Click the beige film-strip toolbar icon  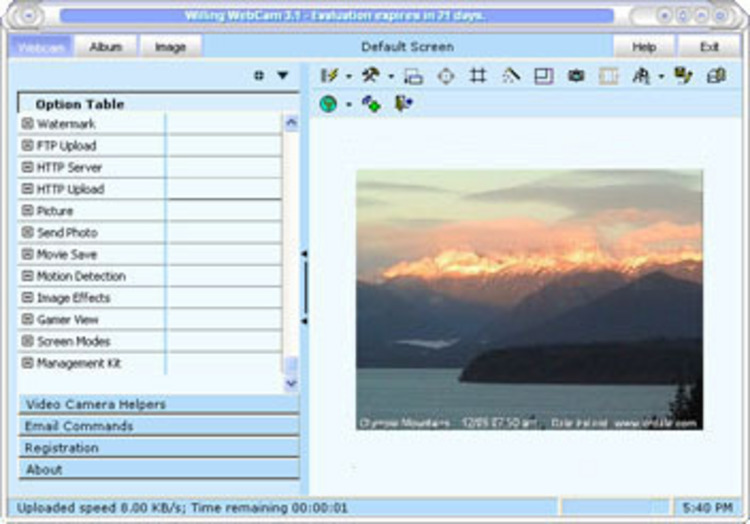coord(608,76)
